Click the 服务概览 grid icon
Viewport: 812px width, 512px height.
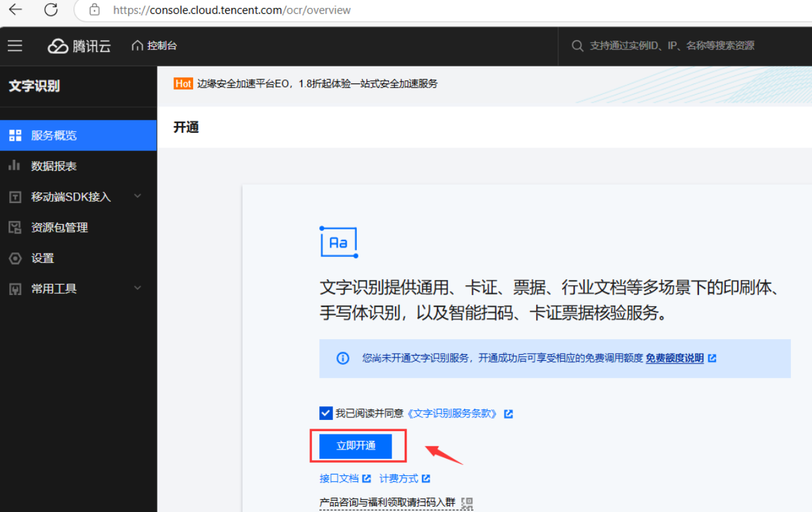coord(15,135)
